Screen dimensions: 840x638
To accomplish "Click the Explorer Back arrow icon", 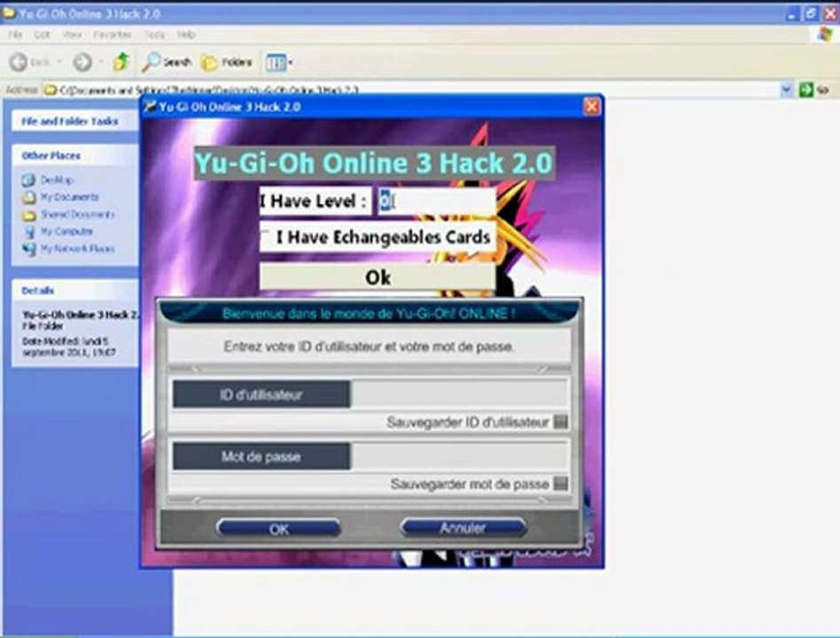I will click(19, 62).
